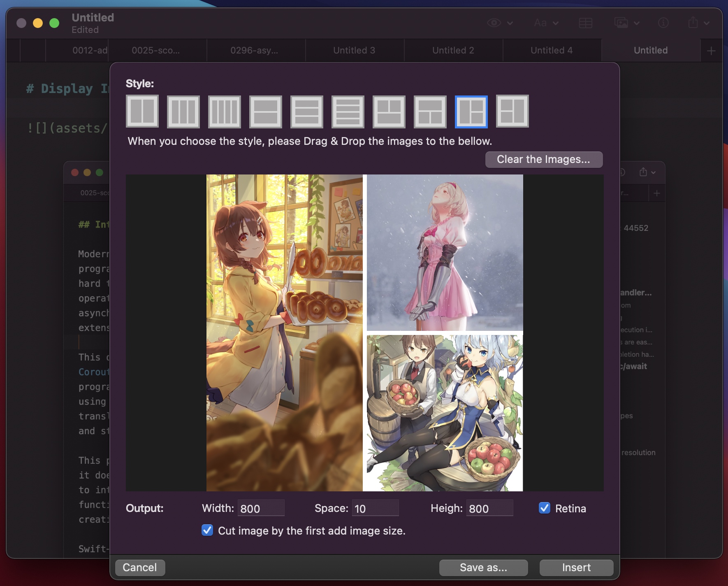Click the '44552' text in embedded window
The height and width of the screenshot is (586, 728).
click(x=636, y=228)
